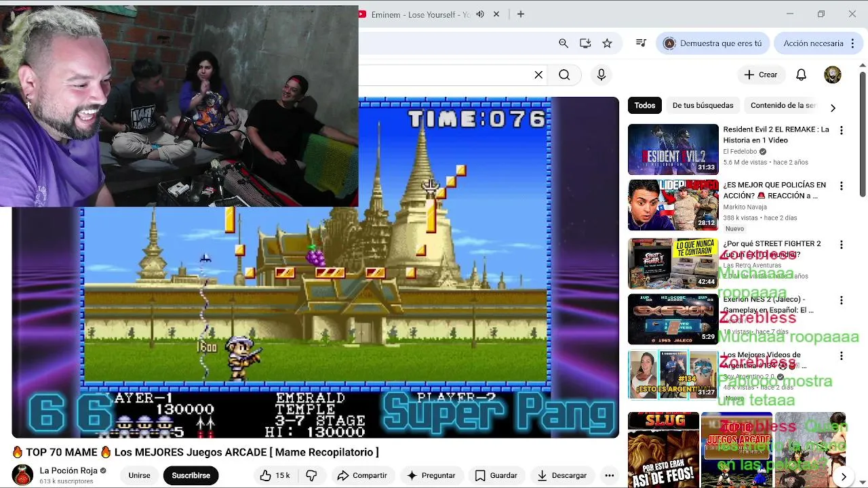
Task: Save the video with Guardar
Action: [496, 475]
